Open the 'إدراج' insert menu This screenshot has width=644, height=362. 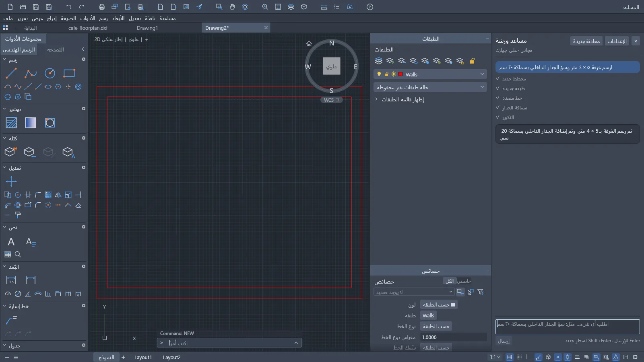pyautogui.click(x=52, y=19)
